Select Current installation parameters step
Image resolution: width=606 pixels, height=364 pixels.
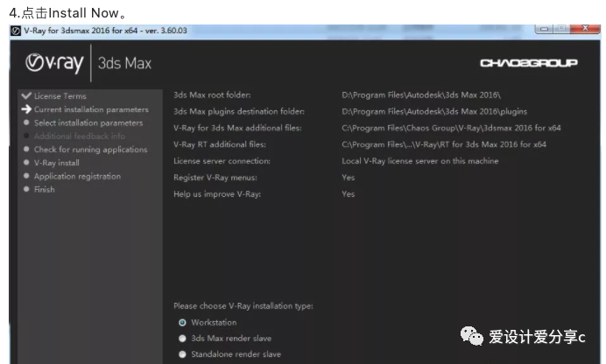[91, 109]
